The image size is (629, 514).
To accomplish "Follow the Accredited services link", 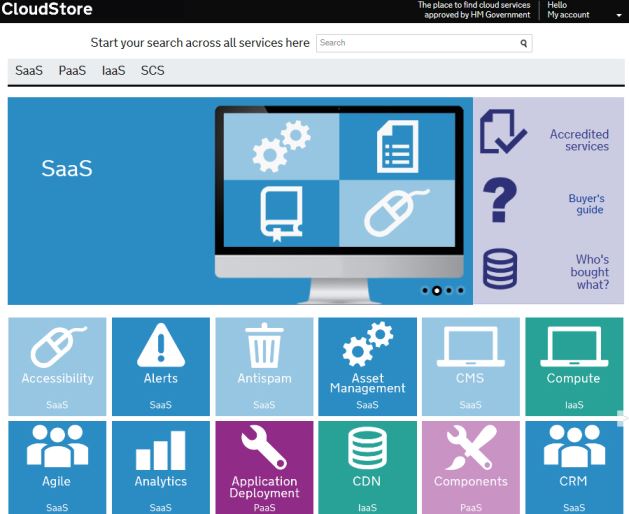I will pos(579,140).
